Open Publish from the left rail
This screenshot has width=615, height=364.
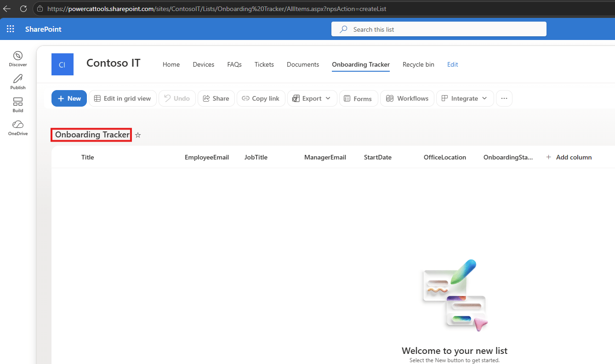[18, 82]
